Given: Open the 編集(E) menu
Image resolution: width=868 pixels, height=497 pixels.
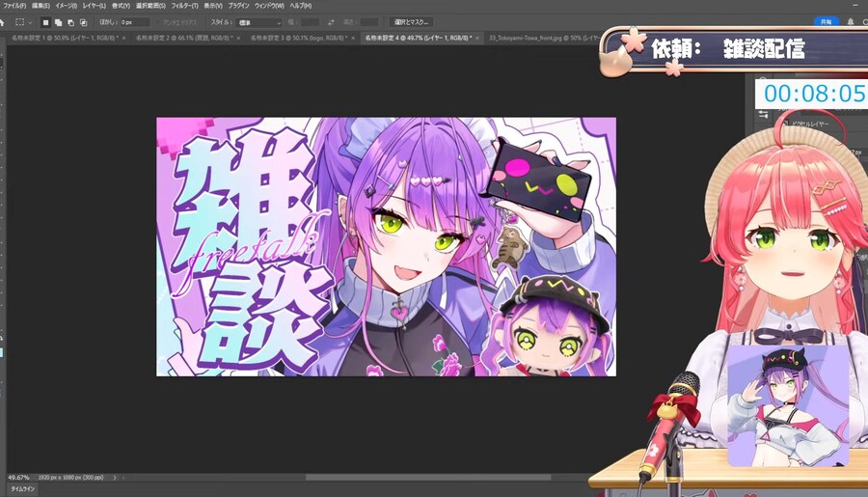Looking at the screenshot, I should [x=41, y=6].
